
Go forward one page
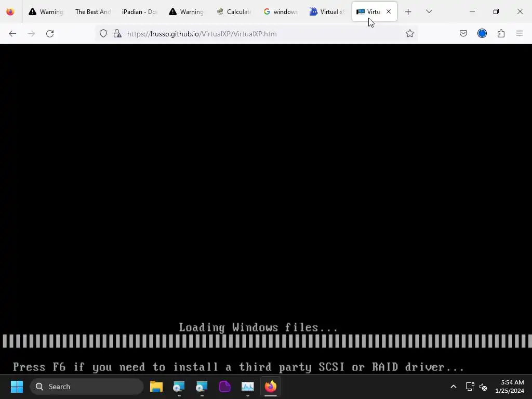point(31,34)
